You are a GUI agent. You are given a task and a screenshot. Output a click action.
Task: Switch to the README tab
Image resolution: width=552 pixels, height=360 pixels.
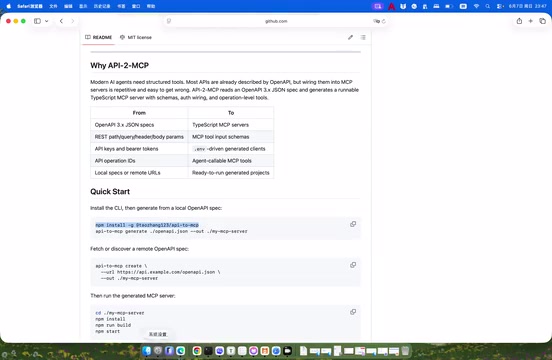coord(99,37)
